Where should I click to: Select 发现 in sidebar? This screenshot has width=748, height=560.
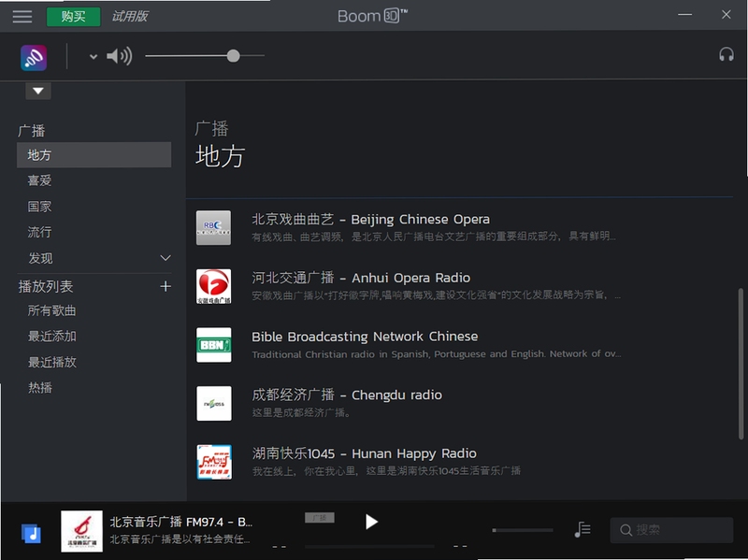pyautogui.click(x=40, y=258)
